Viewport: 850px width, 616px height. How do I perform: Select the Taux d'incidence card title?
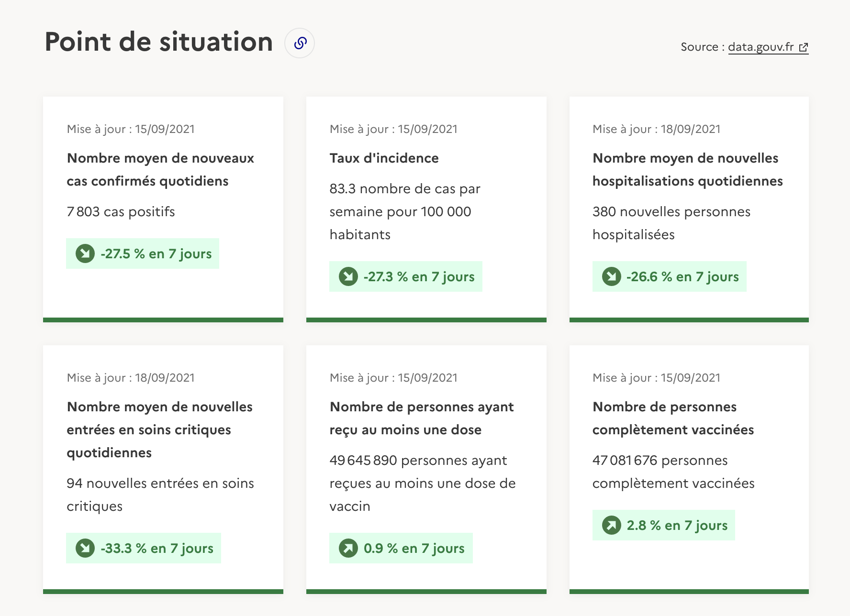[384, 158]
